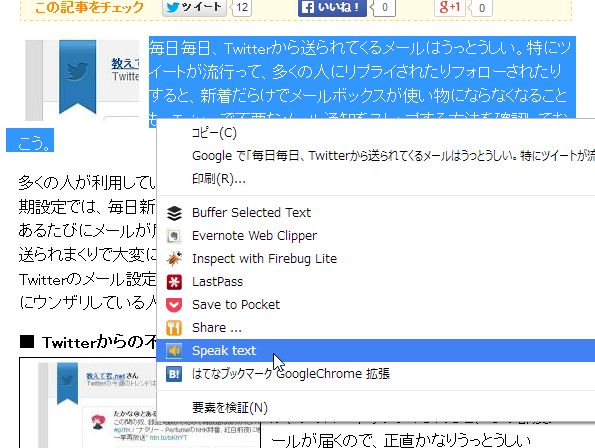This screenshot has width=595, height=448.
Task: Click the Facebook like count showing 0
Action: coord(384,7)
